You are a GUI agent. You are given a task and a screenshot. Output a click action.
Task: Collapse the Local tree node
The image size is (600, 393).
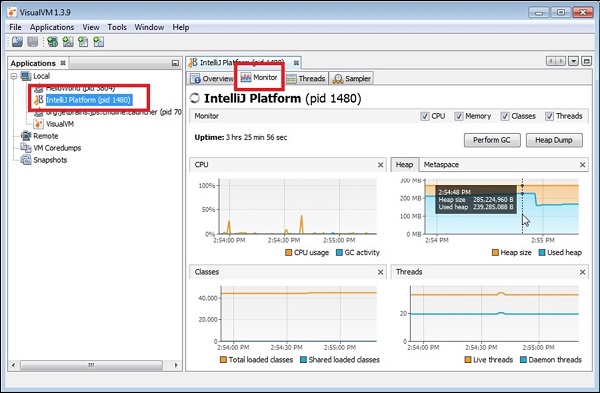tap(14, 76)
